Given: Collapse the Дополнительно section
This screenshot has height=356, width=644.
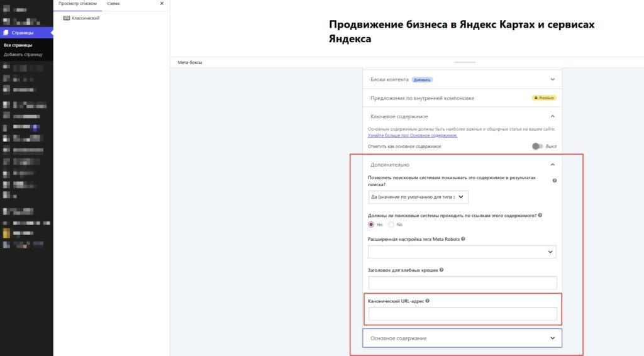Looking at the screenshot, I should [x=462, y=165].
